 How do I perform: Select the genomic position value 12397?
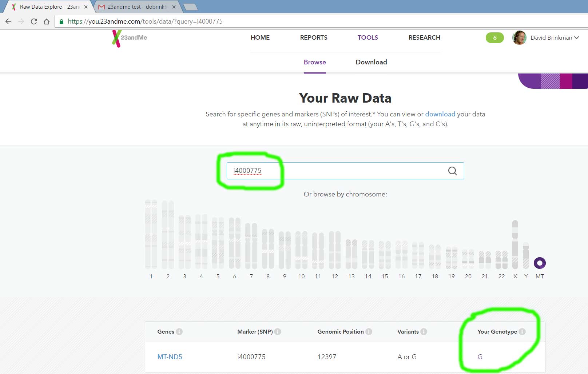pyautogui.click(x=327, y=357)
